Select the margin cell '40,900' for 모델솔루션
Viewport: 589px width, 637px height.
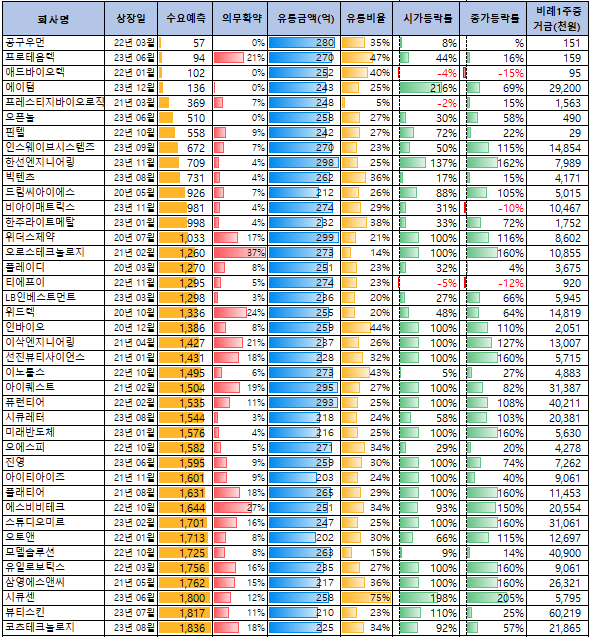(x=557, y=552)
